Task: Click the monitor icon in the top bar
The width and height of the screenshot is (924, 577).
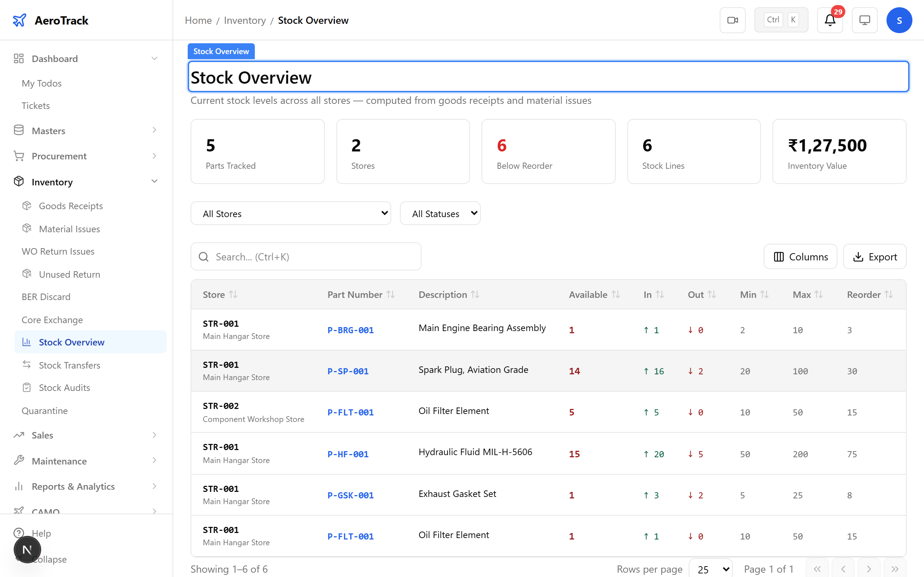Action: [864, 20]
